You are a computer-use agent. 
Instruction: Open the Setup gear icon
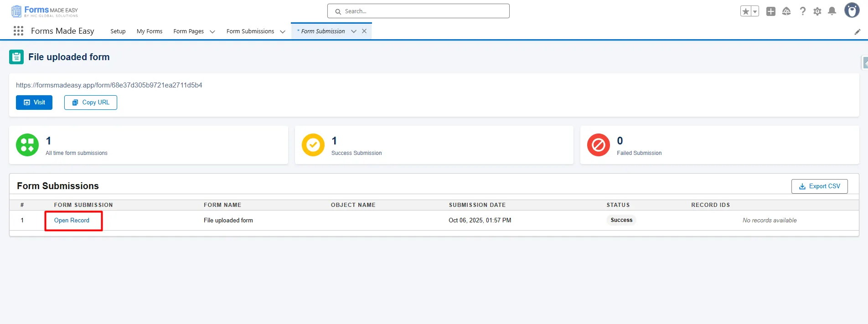(x=817, y=11)
